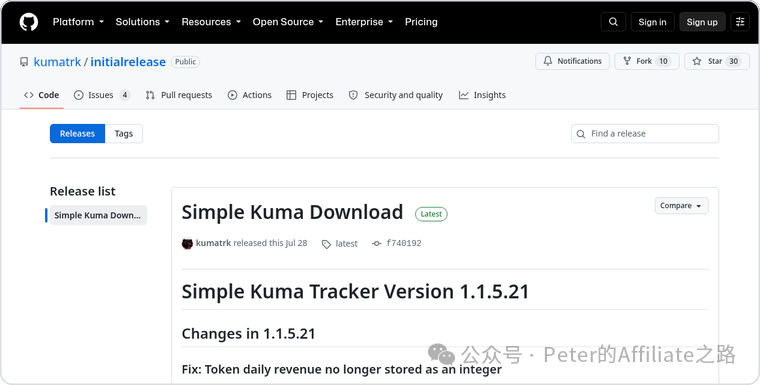
Task: Select the Releases view button
Action: pyautogui.click(x=78, y=134)
